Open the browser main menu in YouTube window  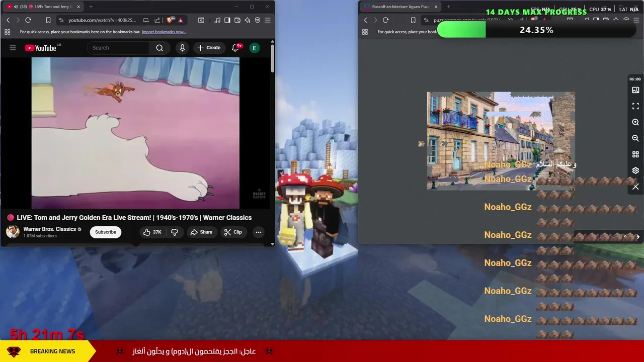click(268, 20)
